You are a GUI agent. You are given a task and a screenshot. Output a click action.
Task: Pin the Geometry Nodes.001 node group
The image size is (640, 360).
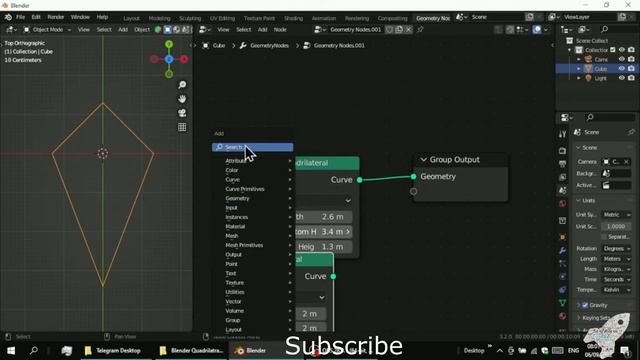coord(420,29)
